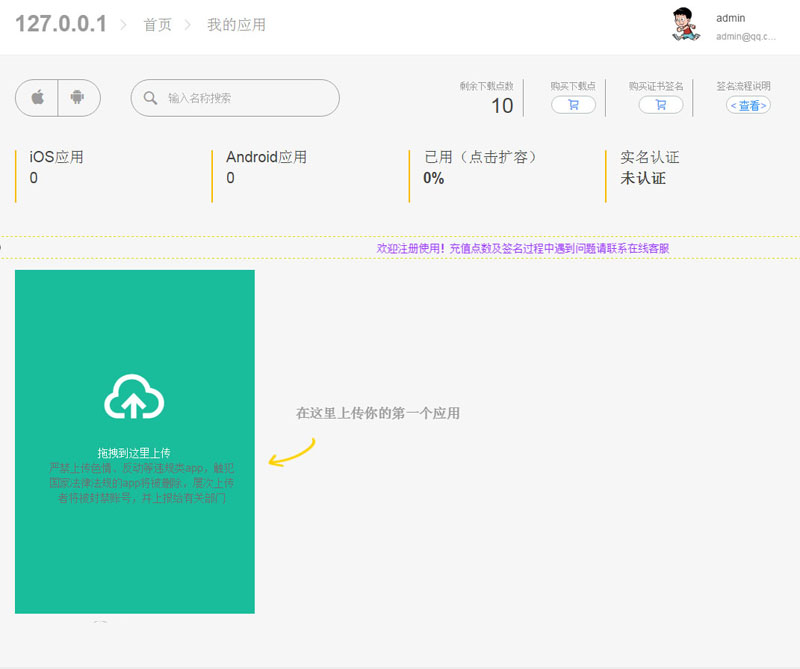This screenshot has height=669, width=800.
Task: Click the cart under 购买下载点
Action: point(573,105)
